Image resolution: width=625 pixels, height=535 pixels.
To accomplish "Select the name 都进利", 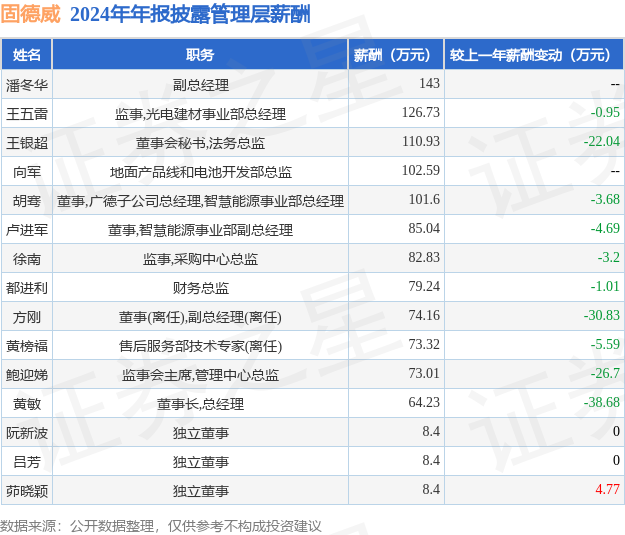I will (27, 288).
